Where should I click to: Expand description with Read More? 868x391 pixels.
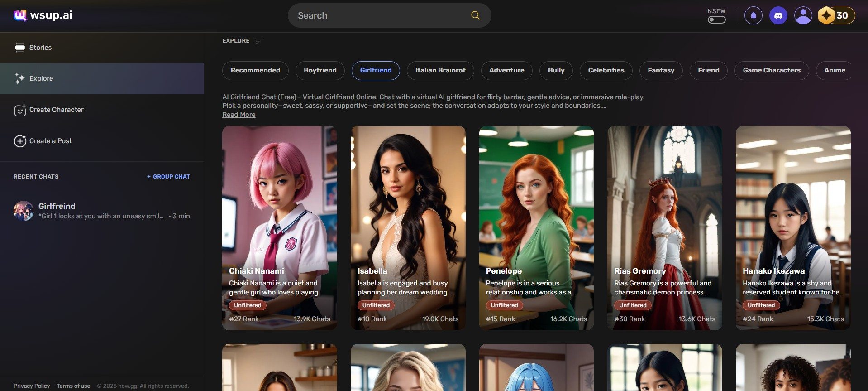[238, 115]
